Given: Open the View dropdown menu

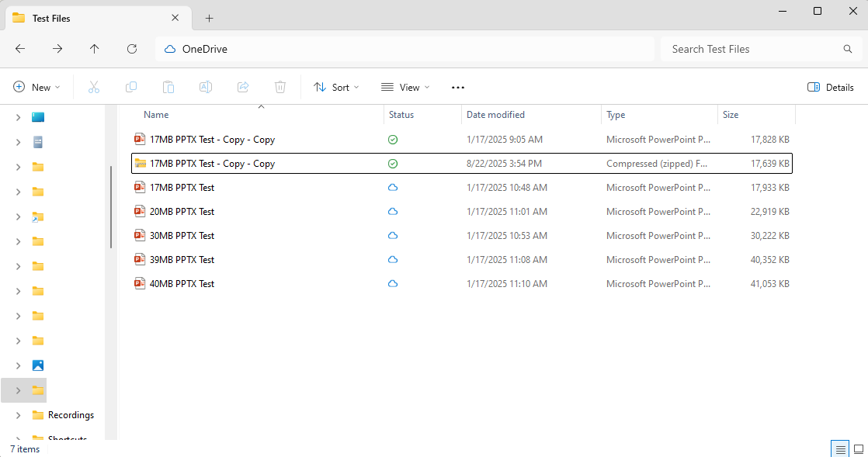Looking at the screenshot, I should point(406,88).
